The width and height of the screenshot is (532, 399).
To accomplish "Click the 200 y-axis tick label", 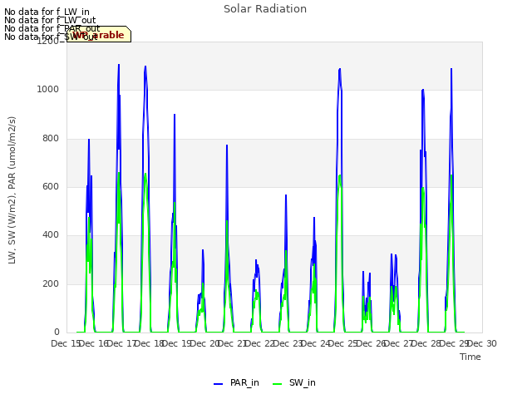I will pos(51,284).
